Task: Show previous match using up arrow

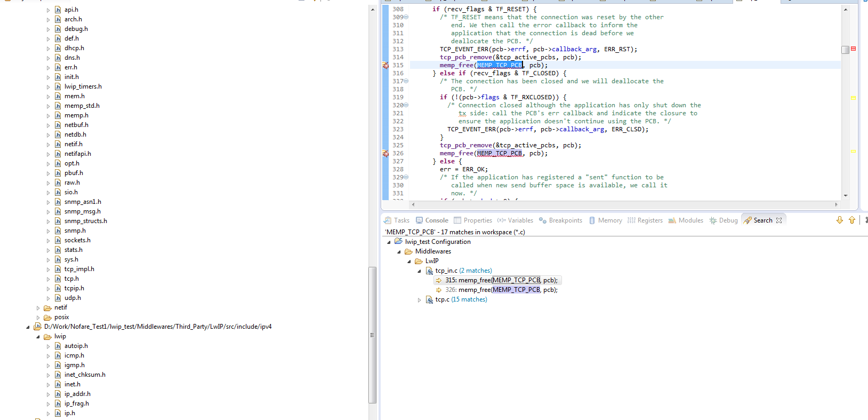Action: (x=852, y=220)
